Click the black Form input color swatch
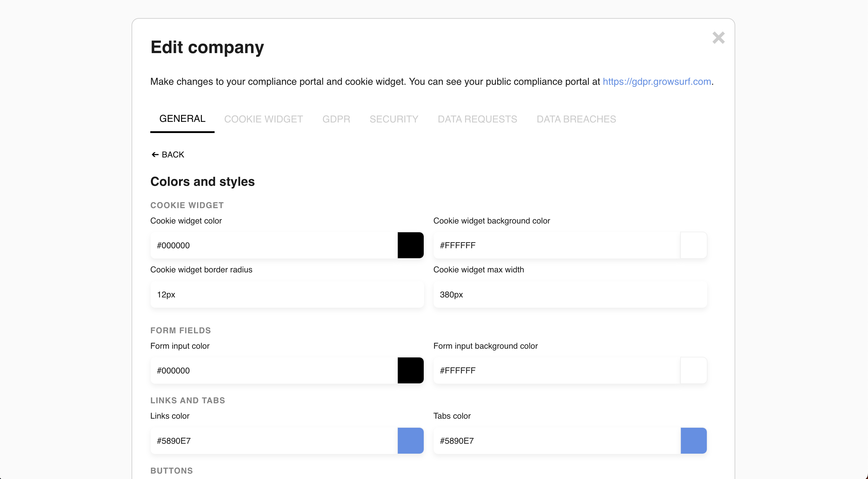This screenshot has height=479, width=868. click(410, 370)
